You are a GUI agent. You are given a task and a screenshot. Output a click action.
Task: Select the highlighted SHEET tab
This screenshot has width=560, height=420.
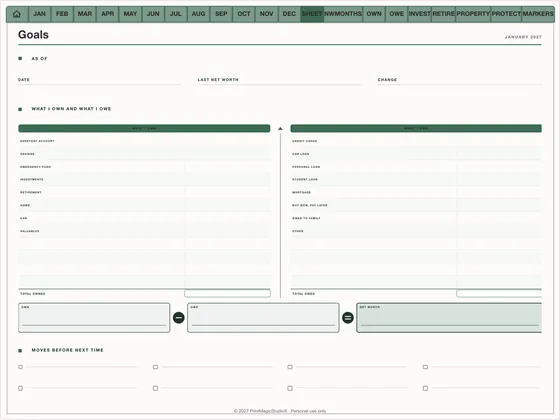click(312, 14)
